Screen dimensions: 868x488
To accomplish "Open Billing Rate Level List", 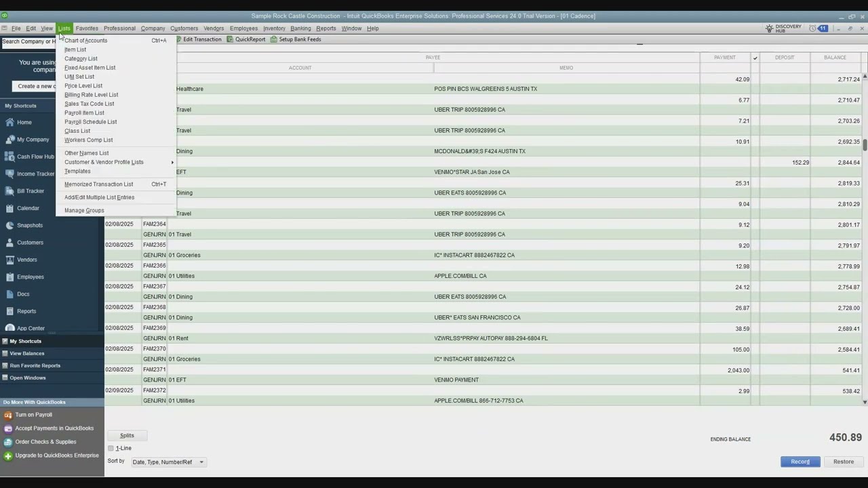I will [x=116, y=95].
